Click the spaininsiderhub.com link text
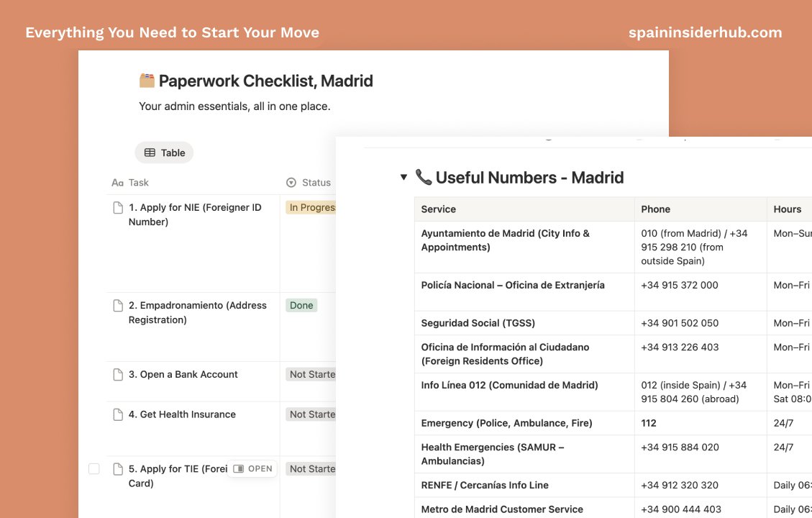The width and height of the screenshot is (812, 518). point(706,32)
